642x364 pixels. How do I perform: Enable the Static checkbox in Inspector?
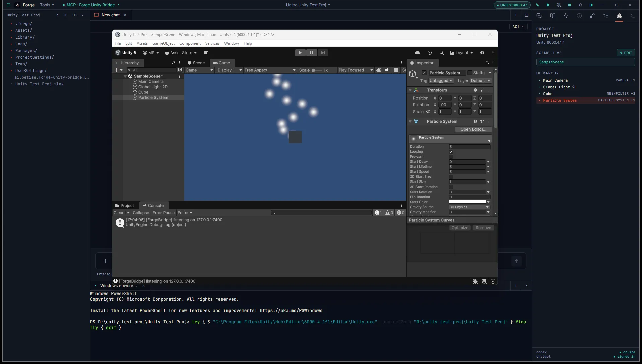(x=470, y=73)
